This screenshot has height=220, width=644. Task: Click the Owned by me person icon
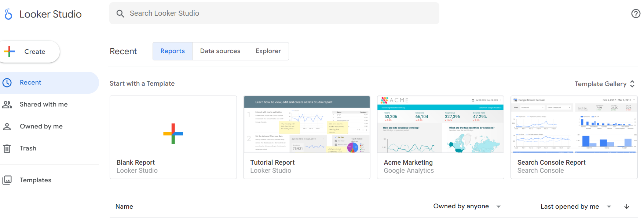tap(7, 127)
